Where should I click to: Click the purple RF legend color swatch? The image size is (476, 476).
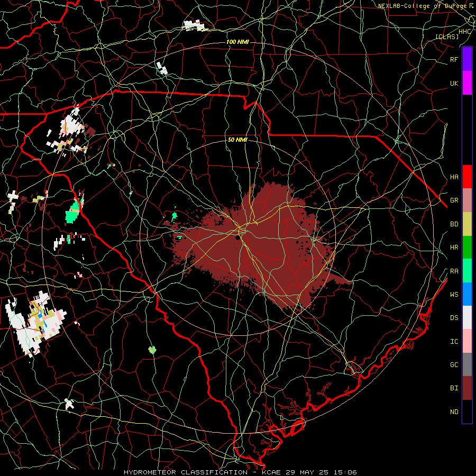pyautogui.click(x=467, y=59)
